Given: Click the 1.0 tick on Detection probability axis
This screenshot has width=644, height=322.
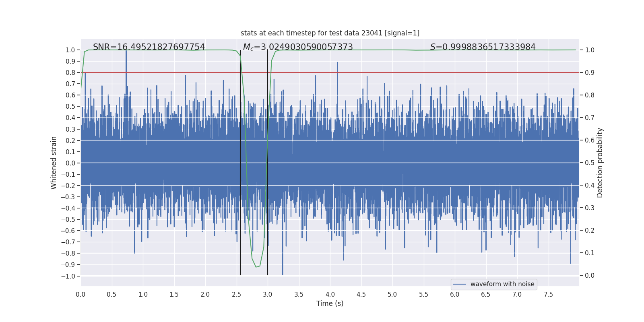Looking at the screenshot, I should [590, 50].
